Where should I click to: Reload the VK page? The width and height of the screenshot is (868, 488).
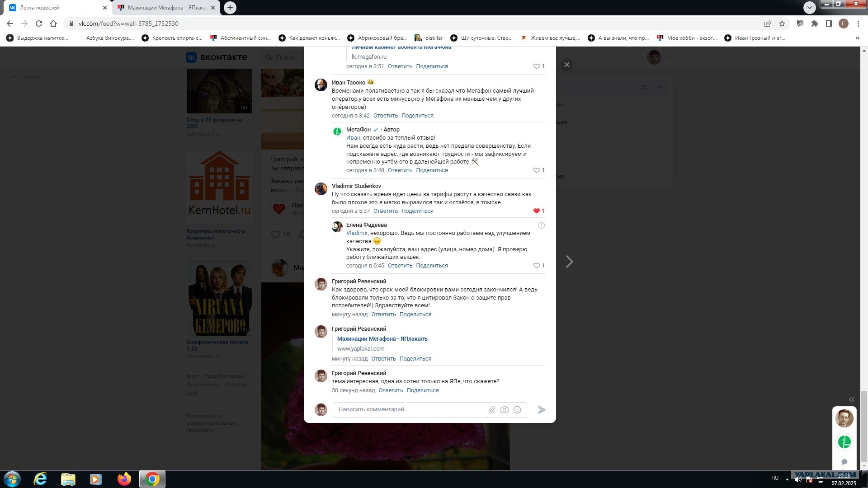[39, 23]
